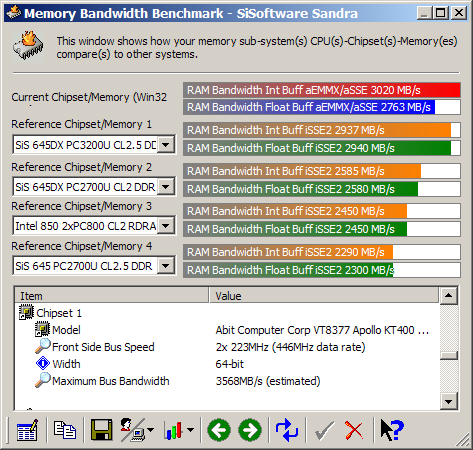The image size is (473, 450).
Task: Open dropdown arrow beside bar chart icon
Action: 190,430
